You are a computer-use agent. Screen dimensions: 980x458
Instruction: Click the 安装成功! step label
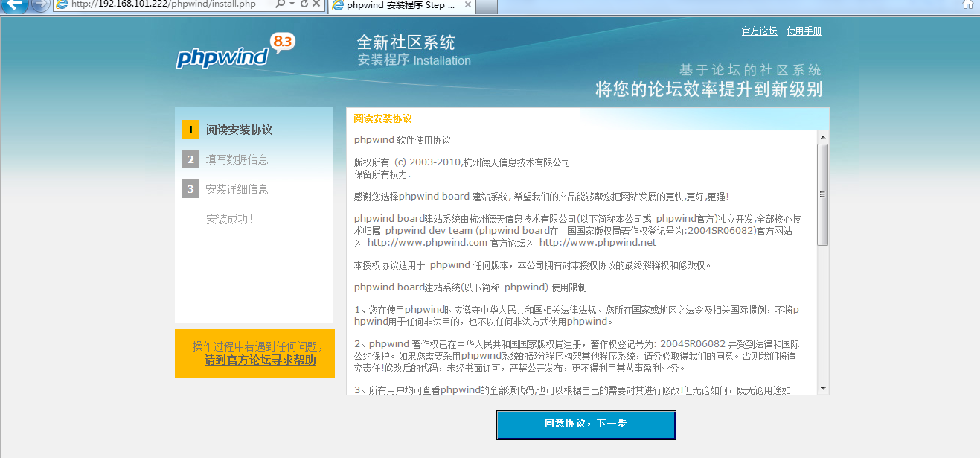(230, 220)
